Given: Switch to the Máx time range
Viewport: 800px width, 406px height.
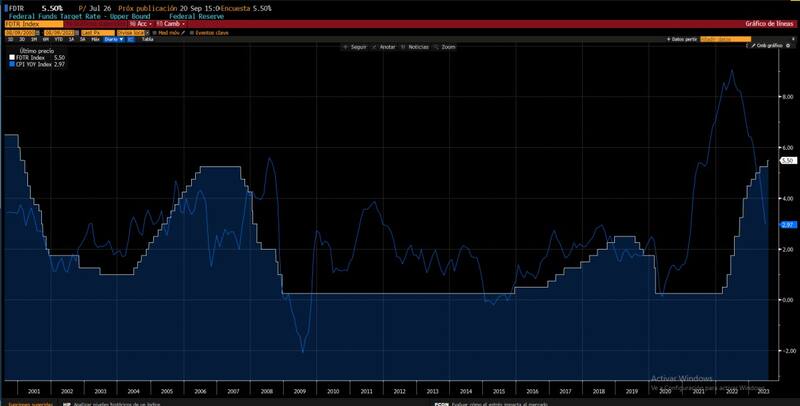Looking at the screenshot, I should 95,39.
